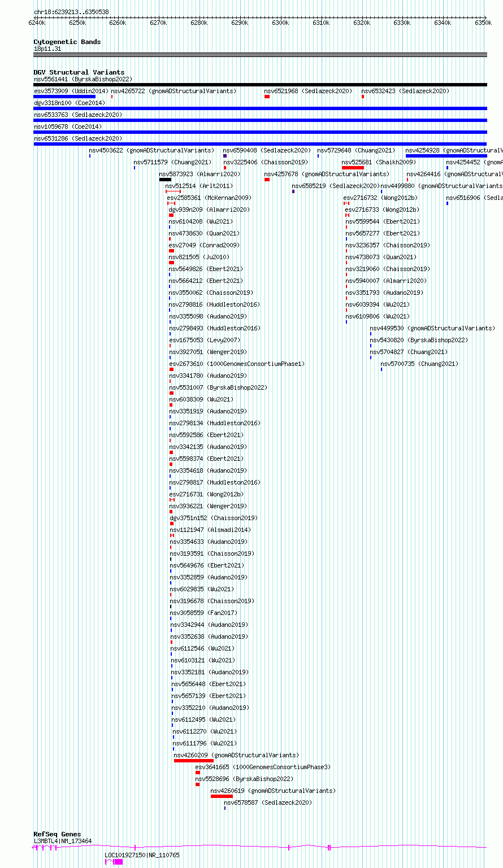The width and height of the screenshot is (503, 868).
Task: Click the L3MBTL4|NM_173464 gene label
Action: pyautogui.click(x=63, y=841)
